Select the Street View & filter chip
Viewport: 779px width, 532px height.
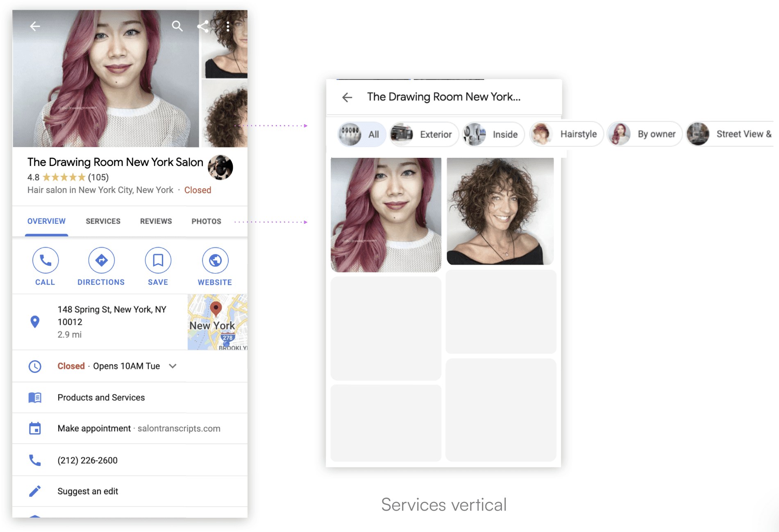coord(730,134)
